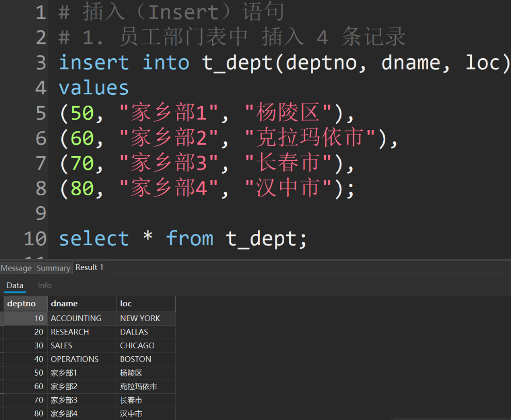Select the 汉中市 cell in results
The image size is (511, 420).
pos(146,413)
